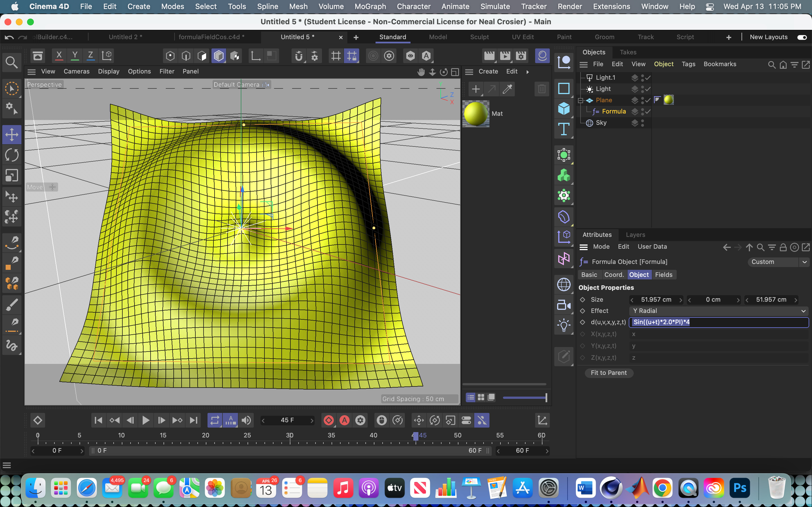Select the Scale tool in left toolbar
Viewport: 812px width, 507px height.
(x=12, y=175)
